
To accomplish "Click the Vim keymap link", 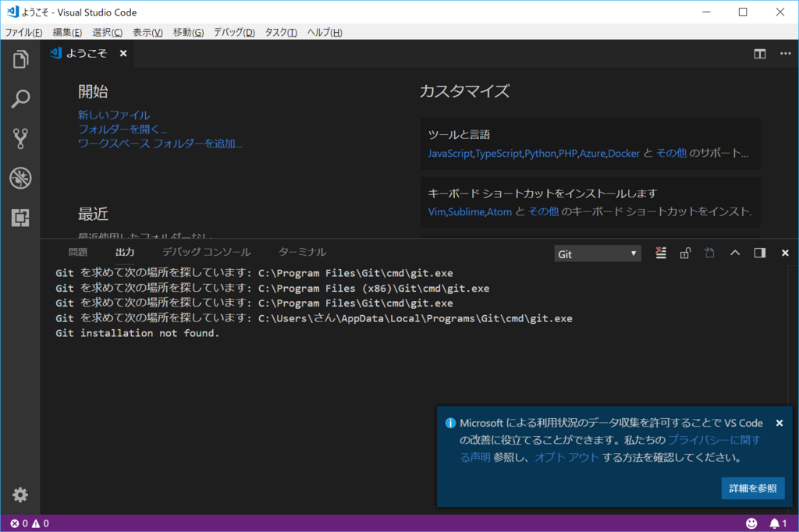I will [437, 211].
